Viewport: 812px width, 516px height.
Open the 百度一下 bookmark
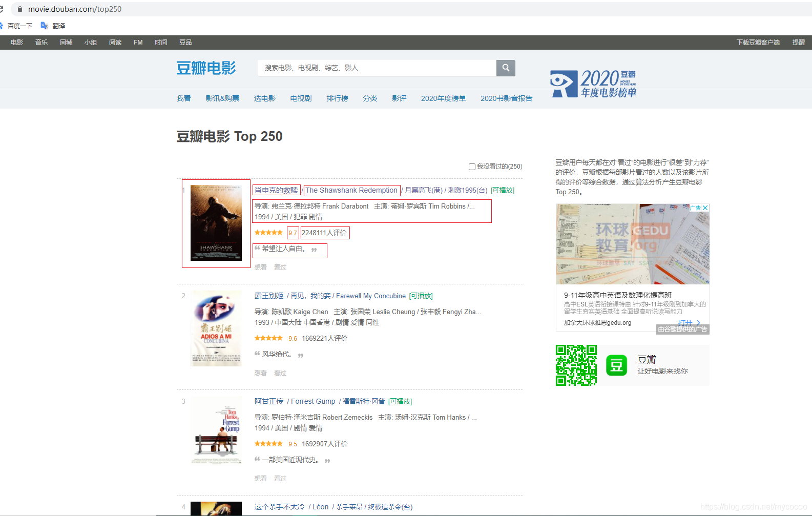coord(16,26)
